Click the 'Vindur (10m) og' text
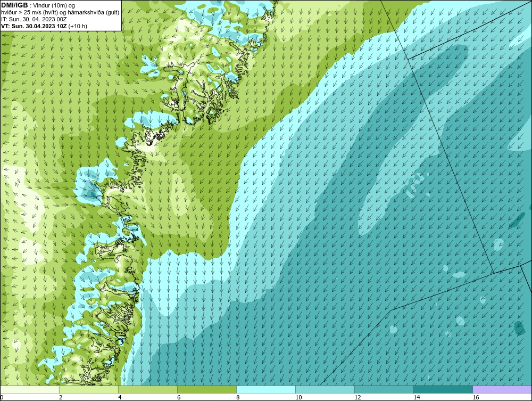The height and width of the screenshot is (401, 532). click(54, 5)
